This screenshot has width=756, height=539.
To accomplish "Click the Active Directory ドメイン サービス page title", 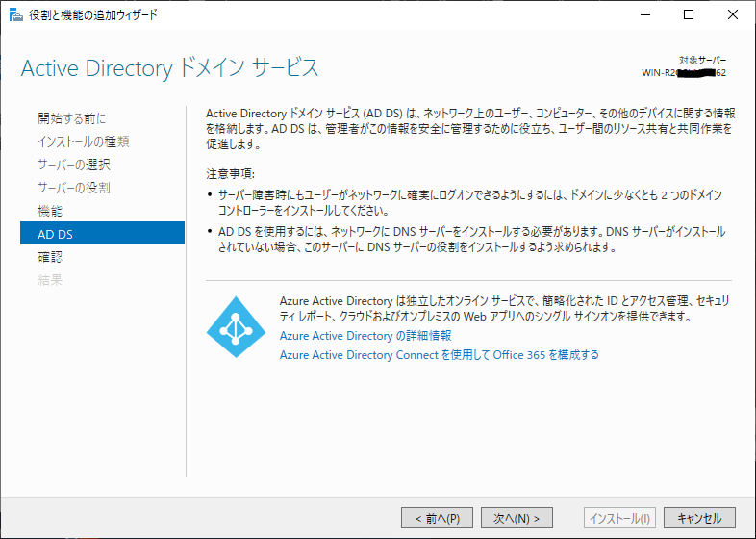I will click(x=169, y=68).
